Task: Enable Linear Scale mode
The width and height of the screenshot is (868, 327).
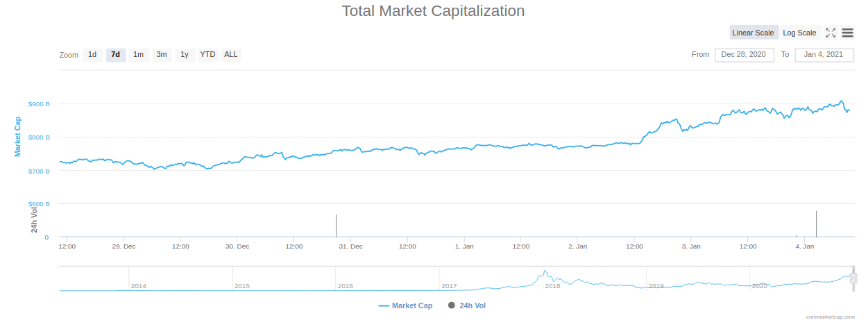Action: pos(753,33)
